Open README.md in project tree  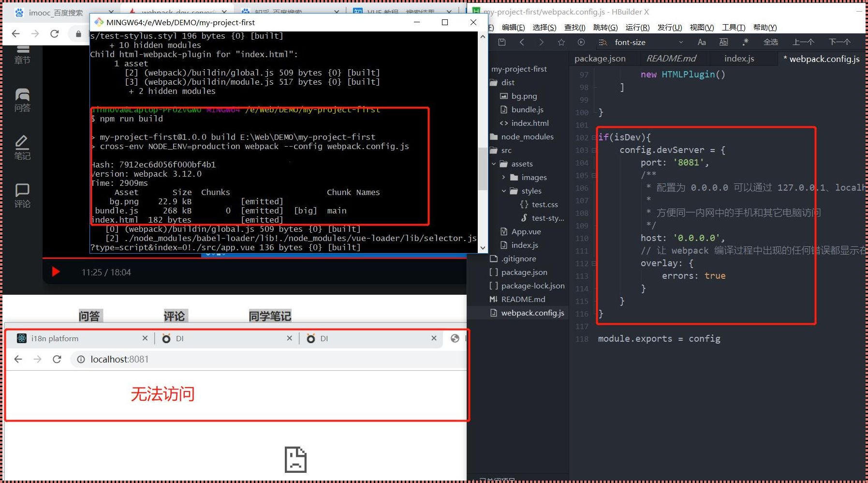point(523,300)
